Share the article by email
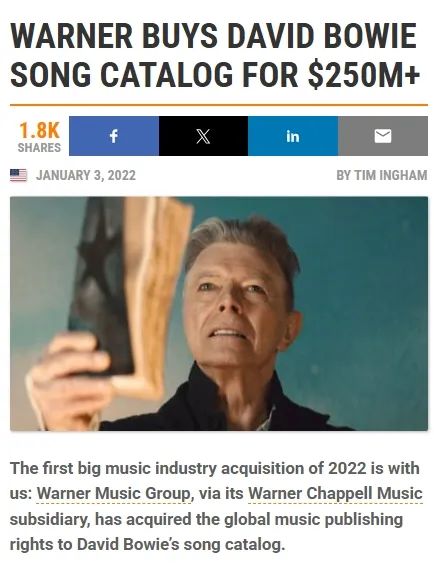This screenshot has height=566, width=434. click(383, 136)
